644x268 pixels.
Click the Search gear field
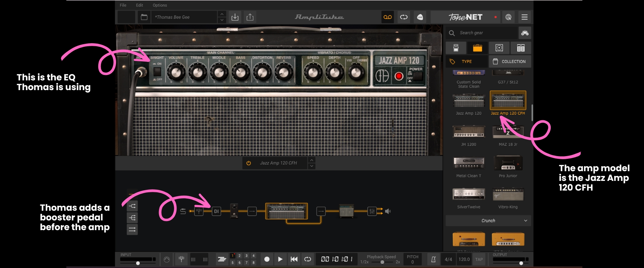tap(482, 33)
